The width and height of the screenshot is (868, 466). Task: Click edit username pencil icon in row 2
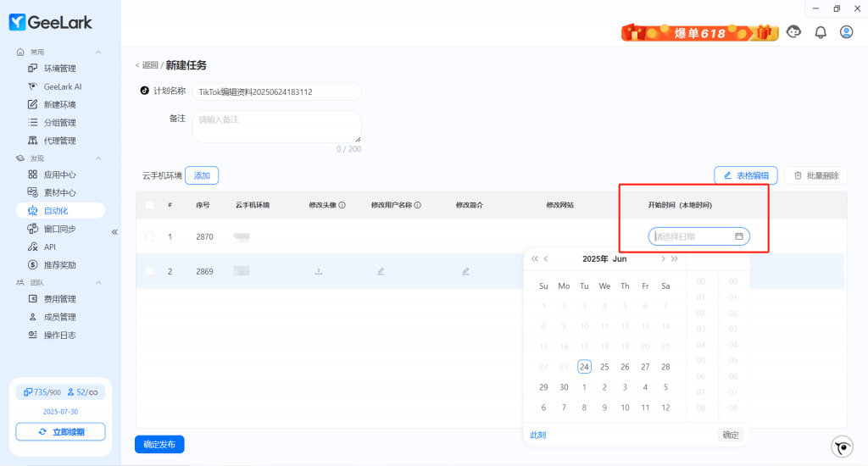tap(381, 271)
